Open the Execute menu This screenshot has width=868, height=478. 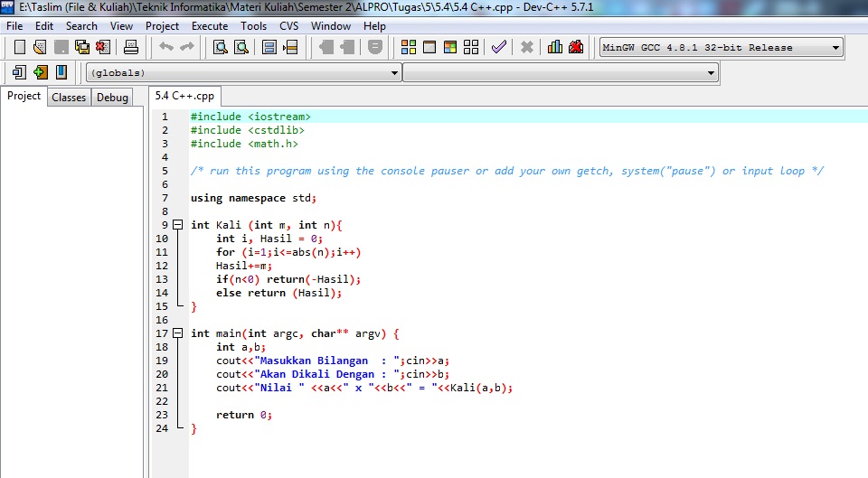[210, 26]
